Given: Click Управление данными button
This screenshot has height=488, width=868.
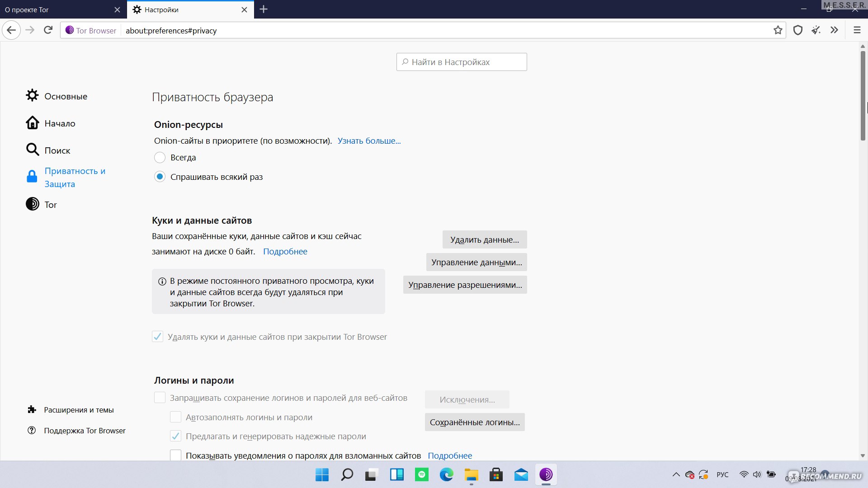Looking at the screenshot, I should pyautogui.click(x=476, y=262).
